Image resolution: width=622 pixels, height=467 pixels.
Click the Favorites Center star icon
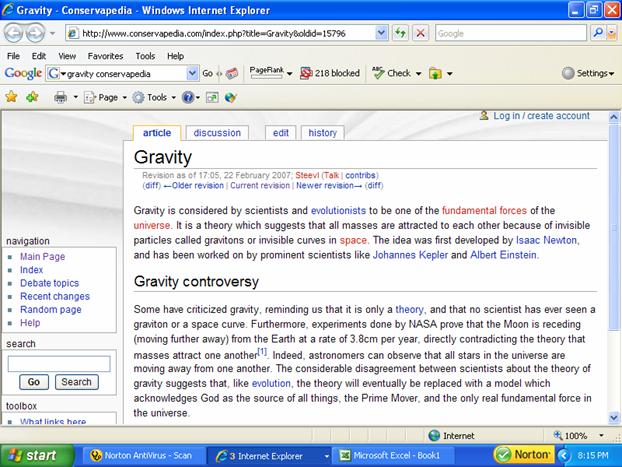(12, 97)
